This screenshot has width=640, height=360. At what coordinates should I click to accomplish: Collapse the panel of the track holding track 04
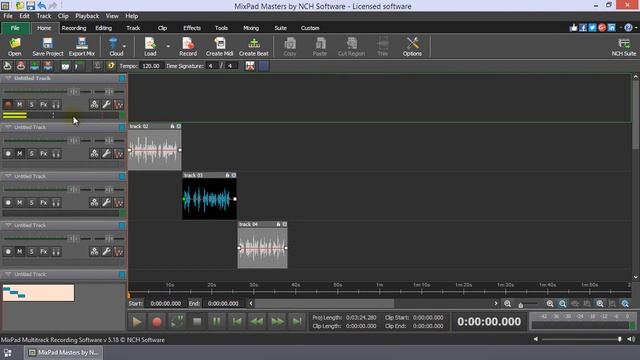tap(8, 225)
